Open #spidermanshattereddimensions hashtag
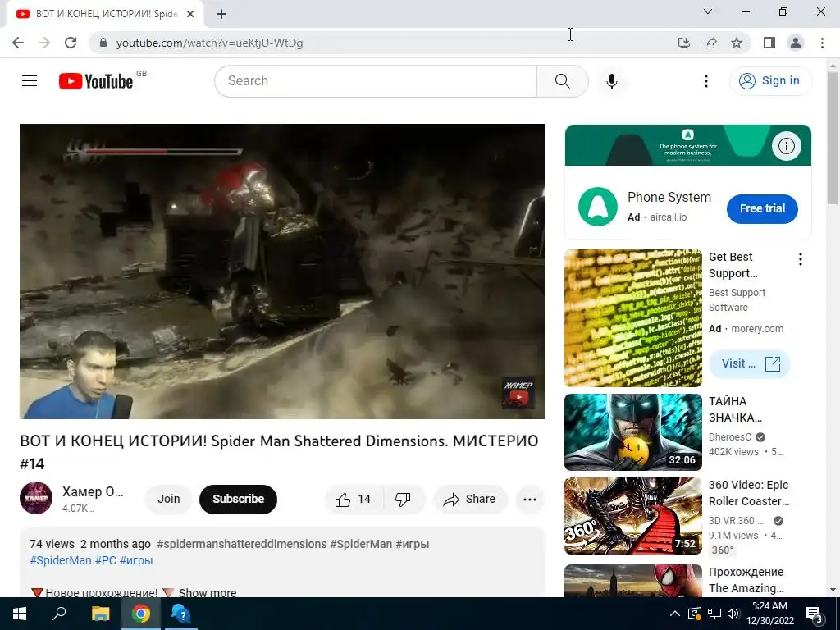This screenshot has height=630, width=840. (242, 544)
